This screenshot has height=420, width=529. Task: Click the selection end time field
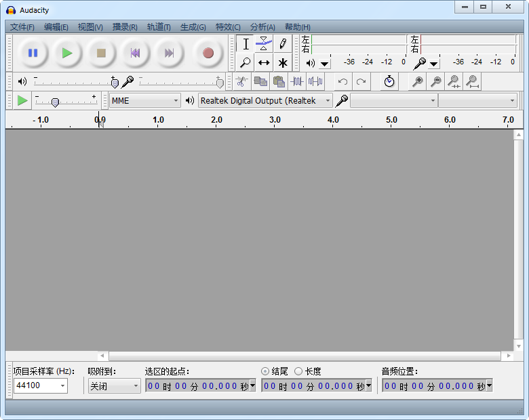[x=313, y=386]
